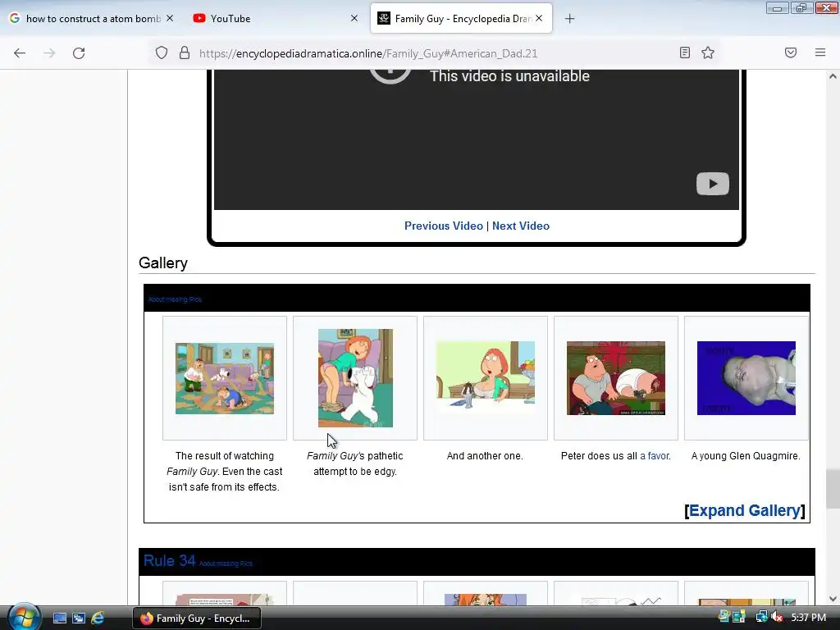Select the Family Guy Firefox taskbar button

coord(197,619)
